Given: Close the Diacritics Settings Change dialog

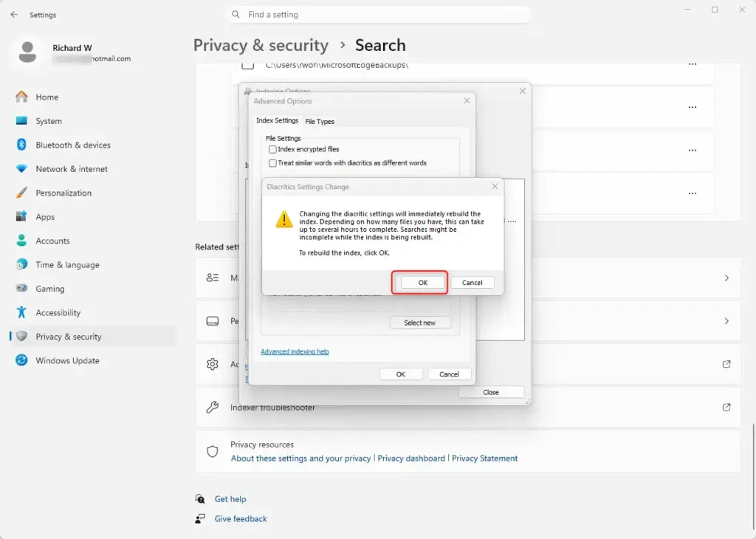Looking at the screenshot, I should pos(495,187).
